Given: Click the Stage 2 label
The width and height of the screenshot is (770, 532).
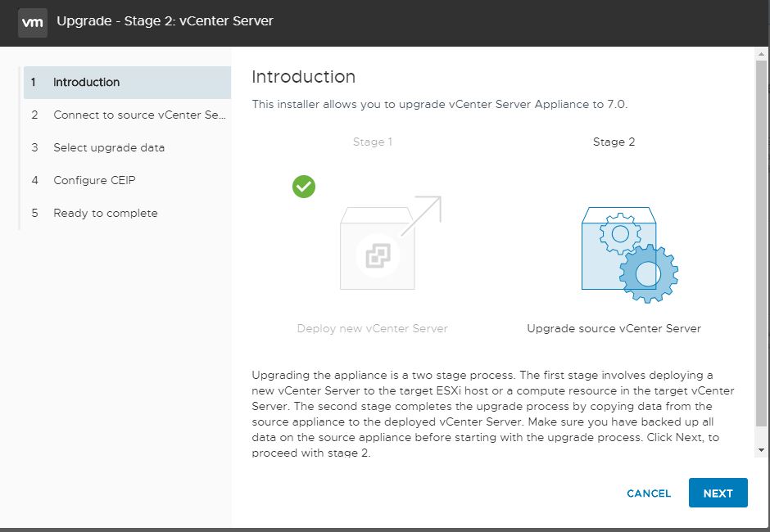Looking at the screenshot, I should click(x=614, y=142).
